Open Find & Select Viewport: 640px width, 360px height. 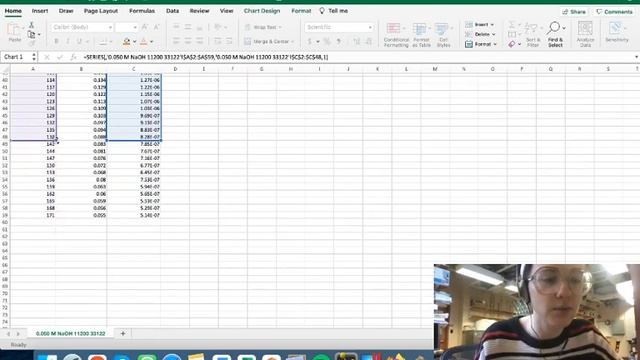[x=555, y=35]
